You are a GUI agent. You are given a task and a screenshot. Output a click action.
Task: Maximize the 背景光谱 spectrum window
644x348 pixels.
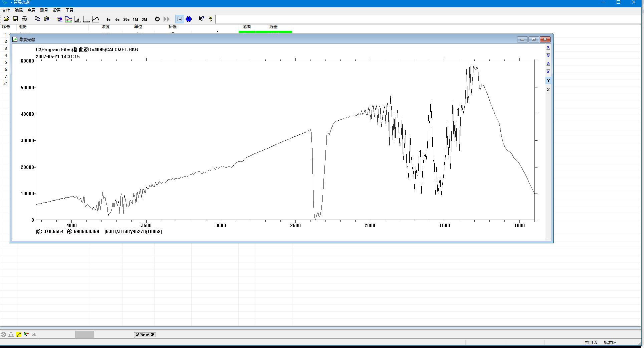(x=533, y=39)
